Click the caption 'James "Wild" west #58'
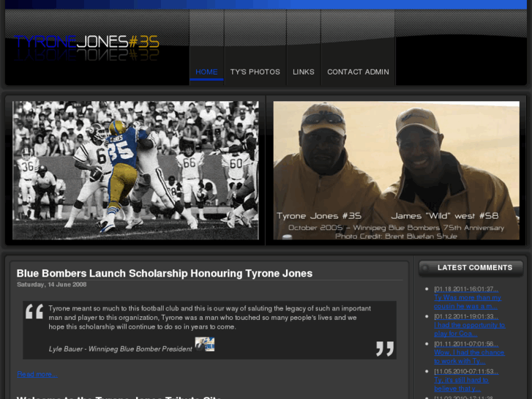 [x=444, y=216]
